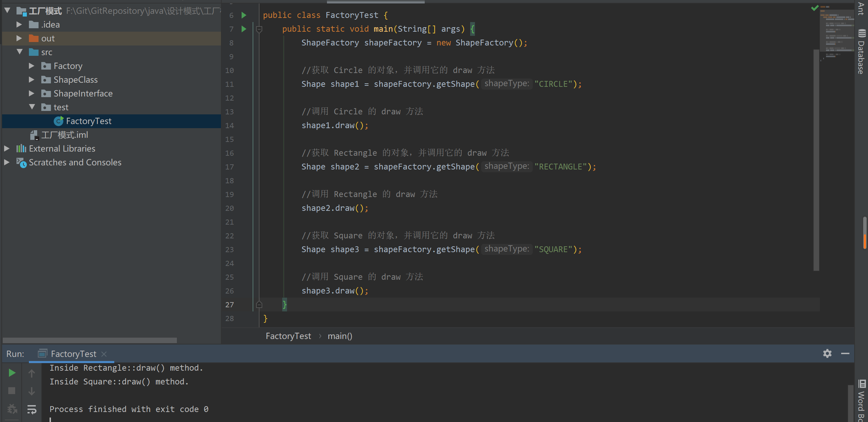Click the shapeType hint before "CIRCLE"
Image resolution: width=868 pixels, height=422 pixels.
tap(507, 84)
